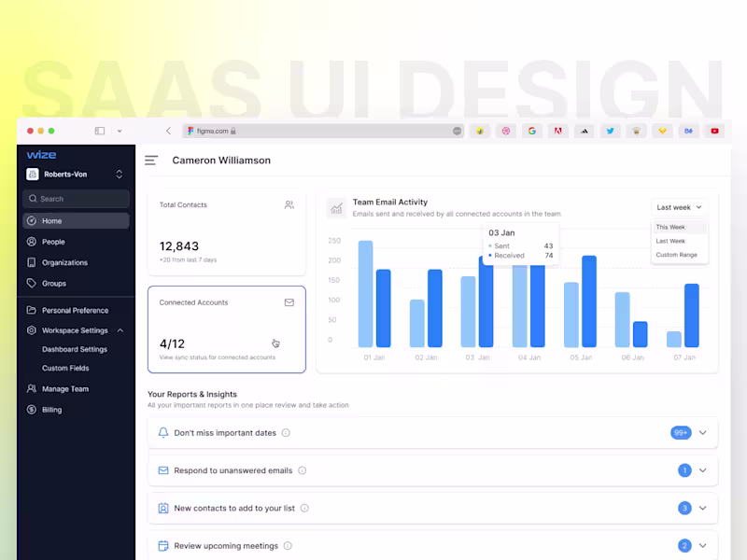Select Custom Range from the period options
Image resolution: width=747 pixels, height=560 pixels.
[x=679, y=254]
